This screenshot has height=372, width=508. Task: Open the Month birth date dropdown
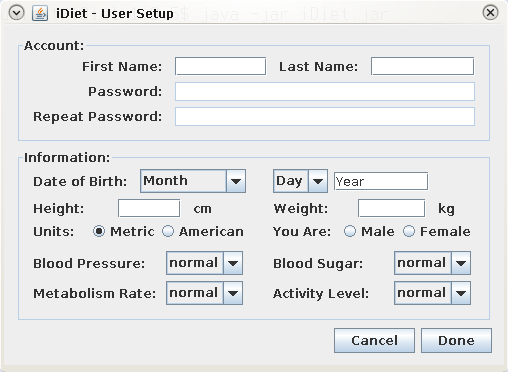click(x=193, y=181)
